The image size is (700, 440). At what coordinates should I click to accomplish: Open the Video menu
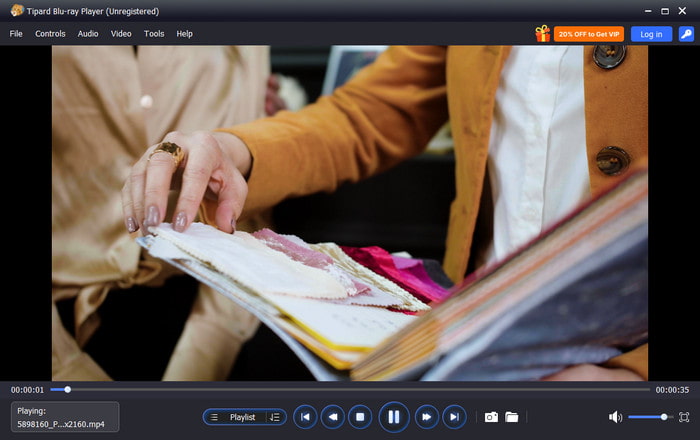121,34
